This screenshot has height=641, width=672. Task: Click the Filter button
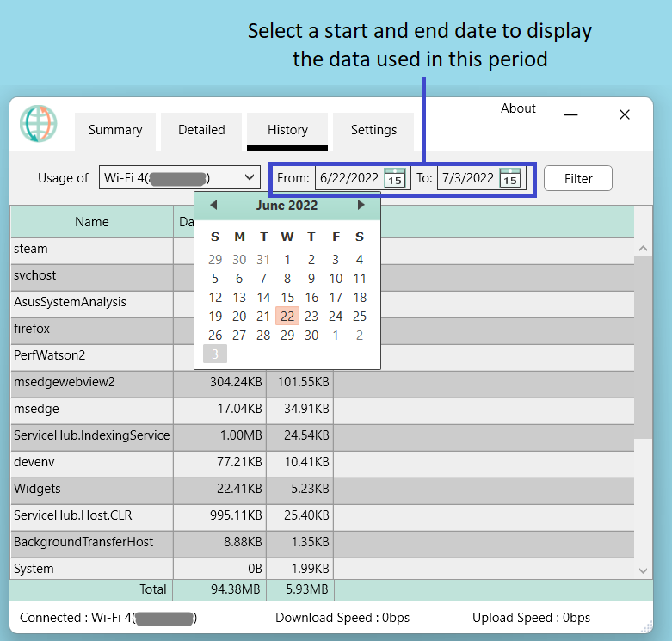click(578, 178)
